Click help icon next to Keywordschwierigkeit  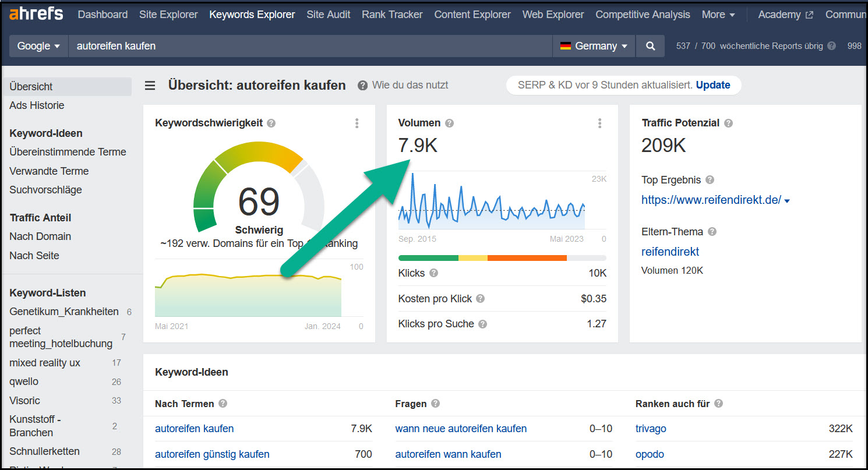tap(271, 123)
